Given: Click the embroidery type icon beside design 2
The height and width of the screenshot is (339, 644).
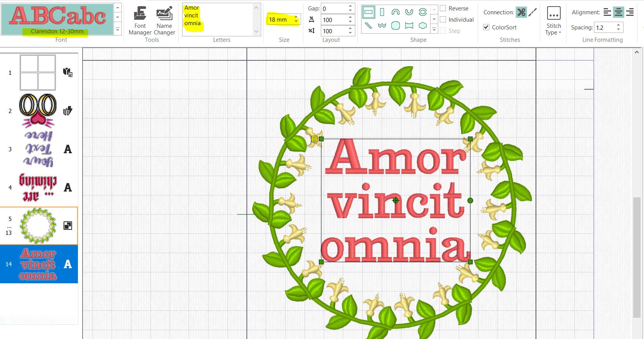Looking at the screenshot, I should tap(68, 111).
